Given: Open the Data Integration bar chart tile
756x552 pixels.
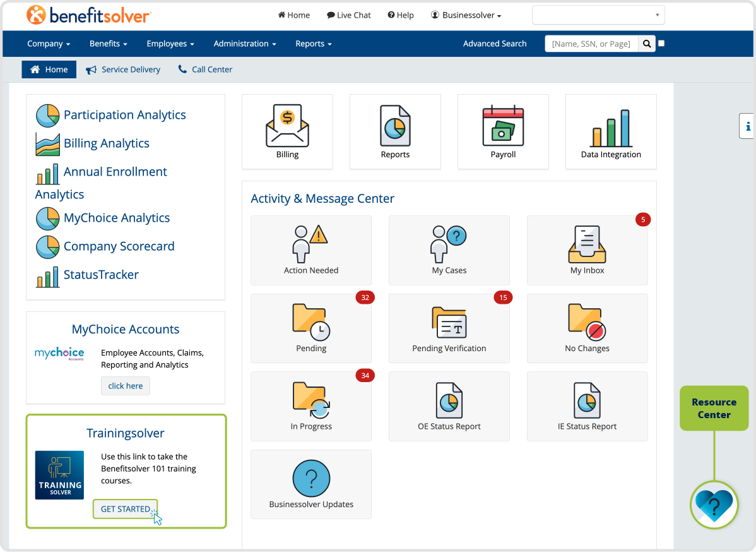Looking at the screenshot, I should (x=611, y=132).
